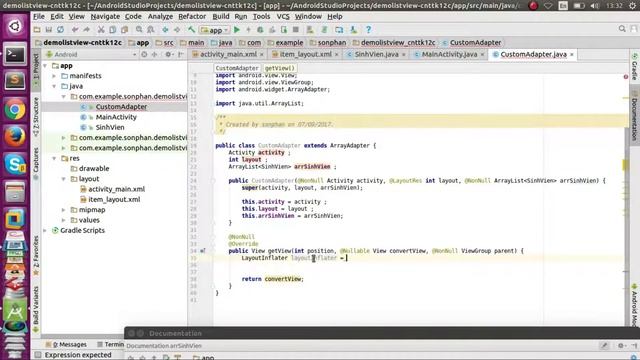
Task: Open the Build Variants side tab
Action: pyautogui.click(x=36, y=309)
